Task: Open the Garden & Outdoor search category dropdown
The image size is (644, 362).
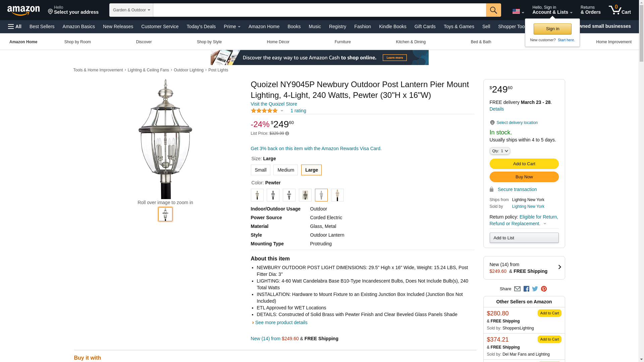Action: [131, 10]
